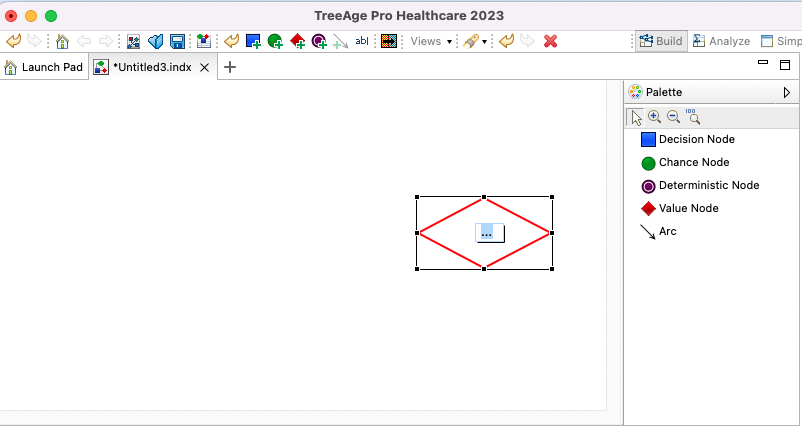This screenshot has height=428, width=802.
Task: Open the dropdown arrow beside the highlighter icon
Action: 485,42
